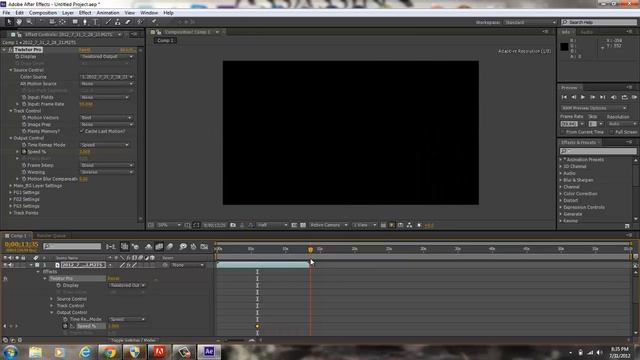
Task: Click the Effects & Presets search field
Action: point(598,151)
